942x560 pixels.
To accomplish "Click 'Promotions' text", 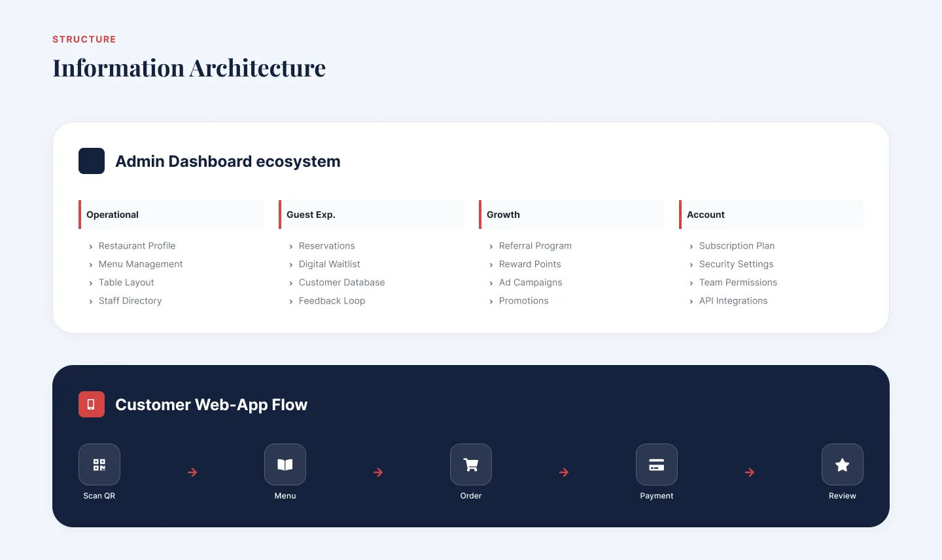I will click(523, 301).
